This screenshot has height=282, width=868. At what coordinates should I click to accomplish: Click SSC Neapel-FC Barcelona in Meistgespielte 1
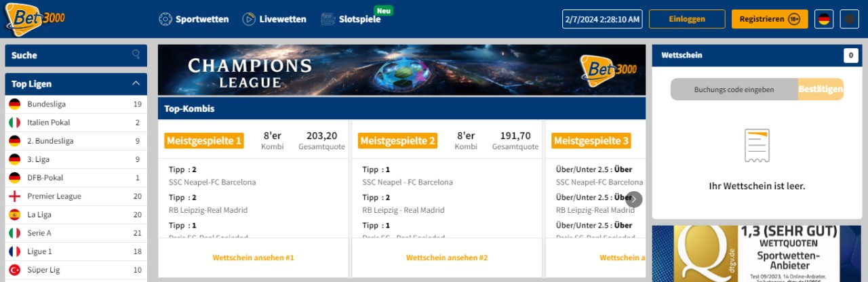click(x=212, y=182)
